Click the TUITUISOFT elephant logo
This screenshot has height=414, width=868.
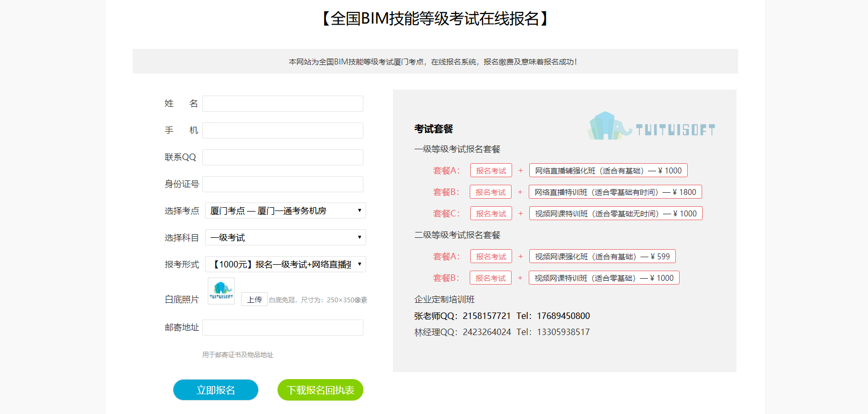tap(652, 126)
